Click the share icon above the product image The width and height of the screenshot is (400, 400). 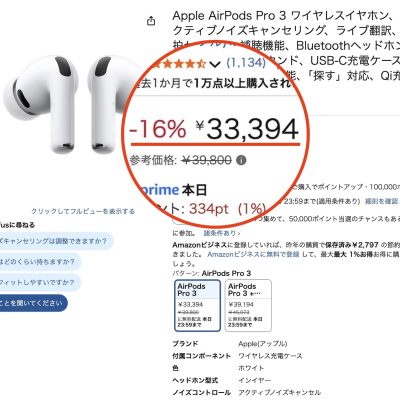click(x=151, y=21)
